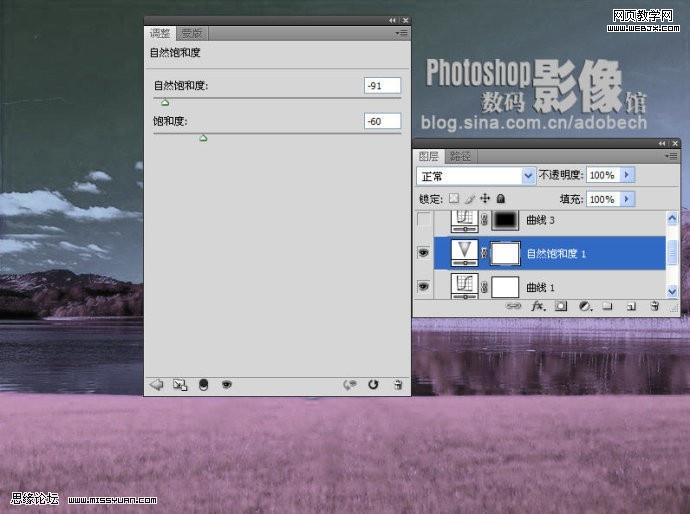Click the 饱和度 slider handle

point(203,138)
